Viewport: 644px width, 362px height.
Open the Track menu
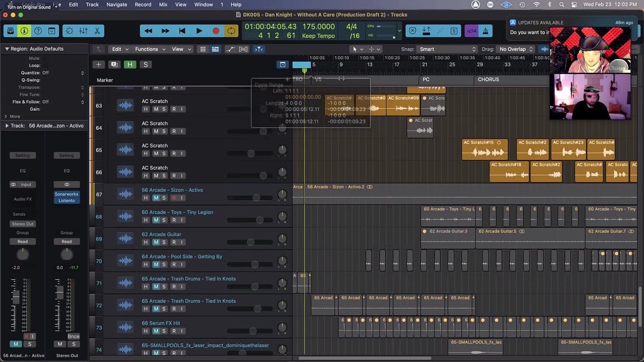pyautogui.click(x=92, y=5)
